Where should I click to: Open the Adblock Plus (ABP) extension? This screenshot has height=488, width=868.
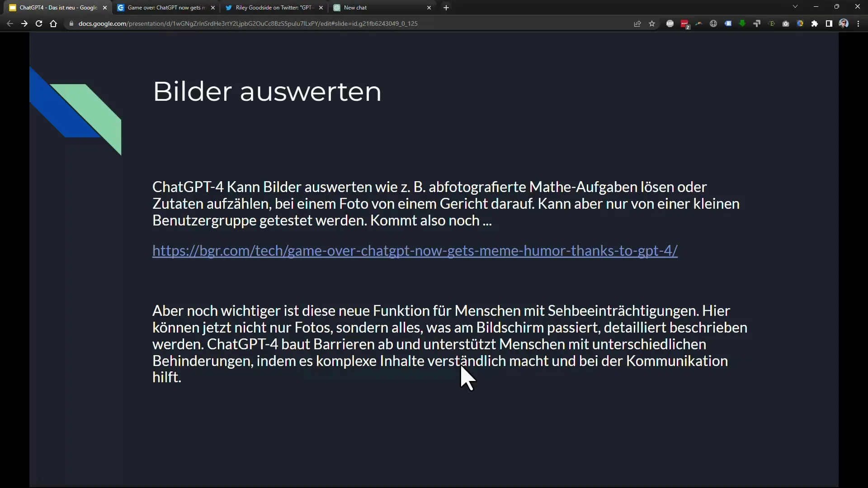pos(670,23)
